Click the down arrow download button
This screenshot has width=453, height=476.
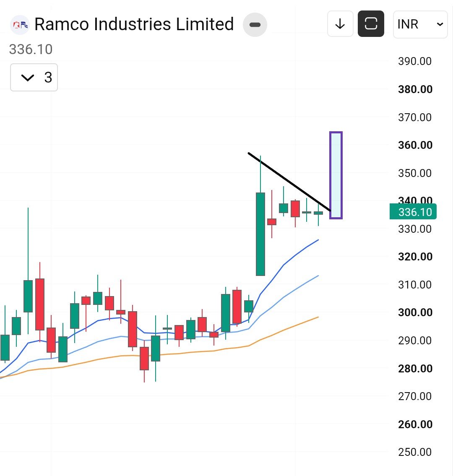click(x=340, y=23)
